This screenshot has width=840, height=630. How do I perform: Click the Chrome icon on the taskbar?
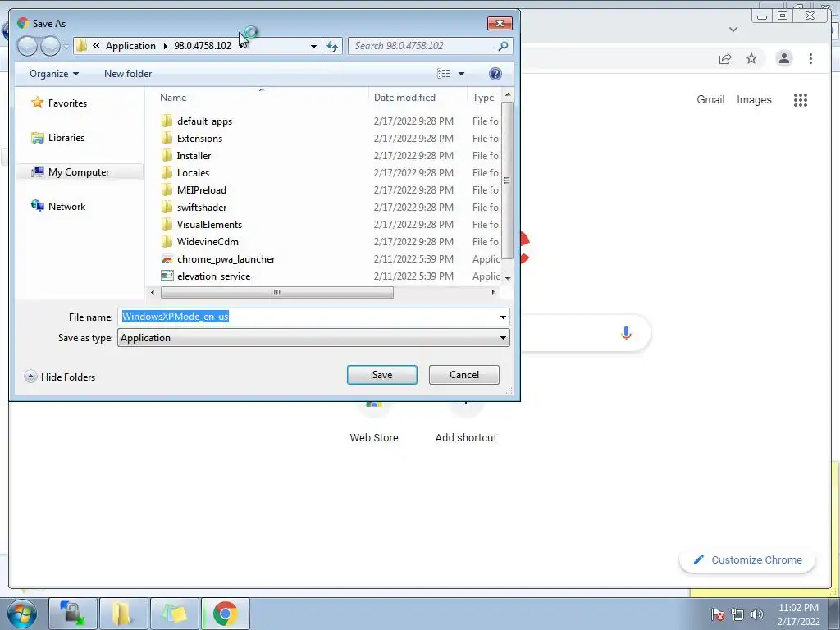coord(226,614)
